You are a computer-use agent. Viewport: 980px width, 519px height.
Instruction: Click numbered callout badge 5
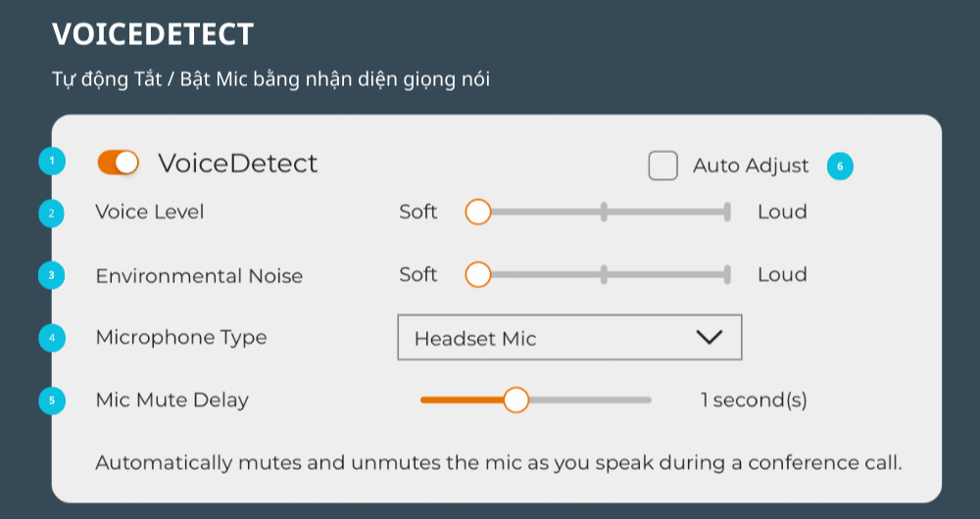pos(52,400)
